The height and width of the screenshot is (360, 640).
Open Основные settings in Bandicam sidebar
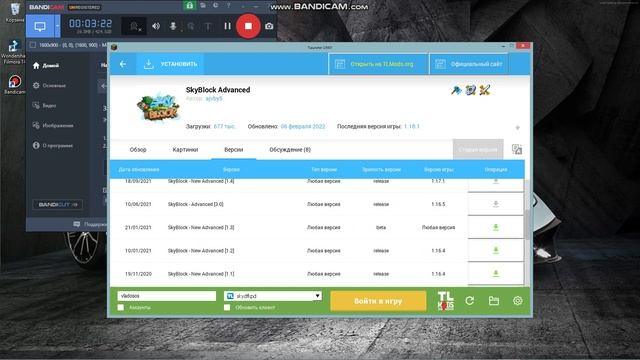pos(49,86)
